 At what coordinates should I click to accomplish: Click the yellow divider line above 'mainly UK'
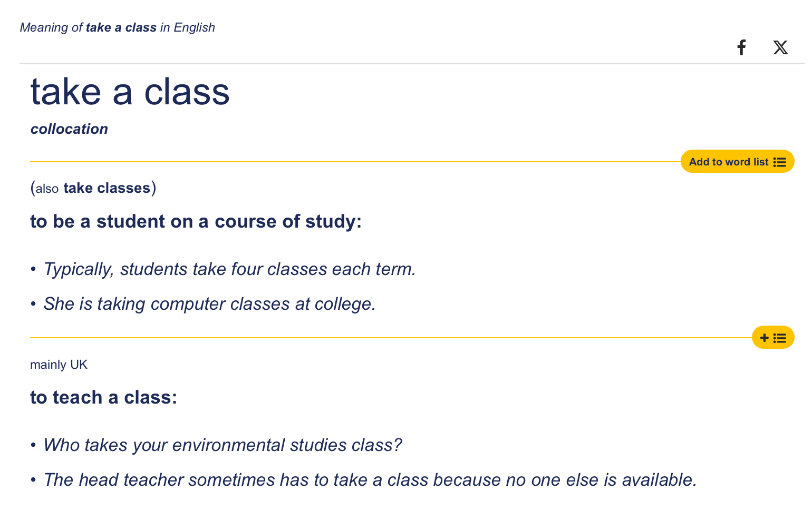369,338
